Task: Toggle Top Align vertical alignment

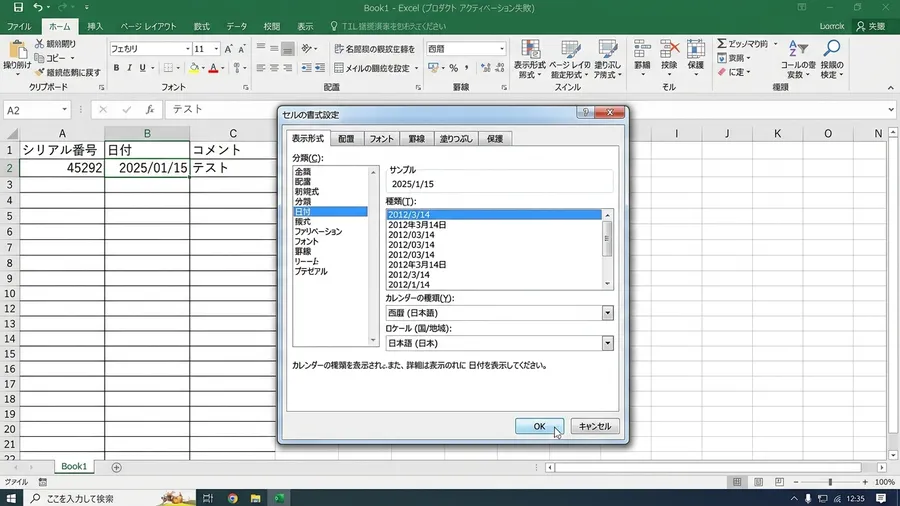Action: click(261, 49)
